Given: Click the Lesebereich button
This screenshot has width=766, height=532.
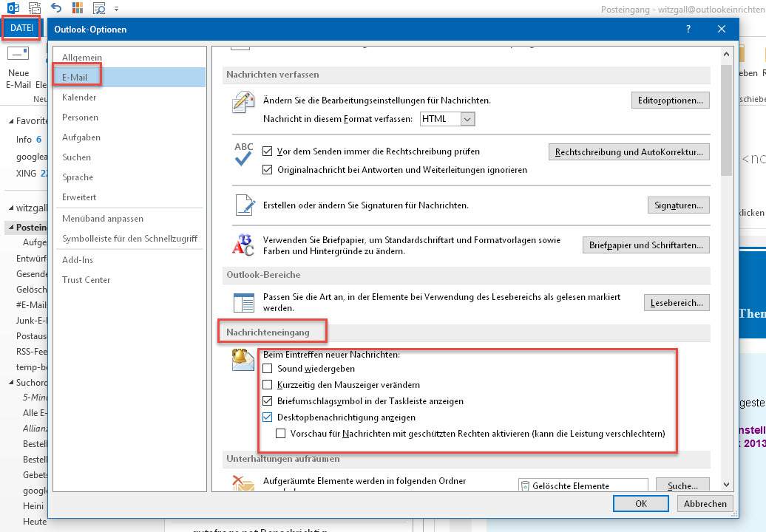Looking at the screenshot, I should point(677,303).
